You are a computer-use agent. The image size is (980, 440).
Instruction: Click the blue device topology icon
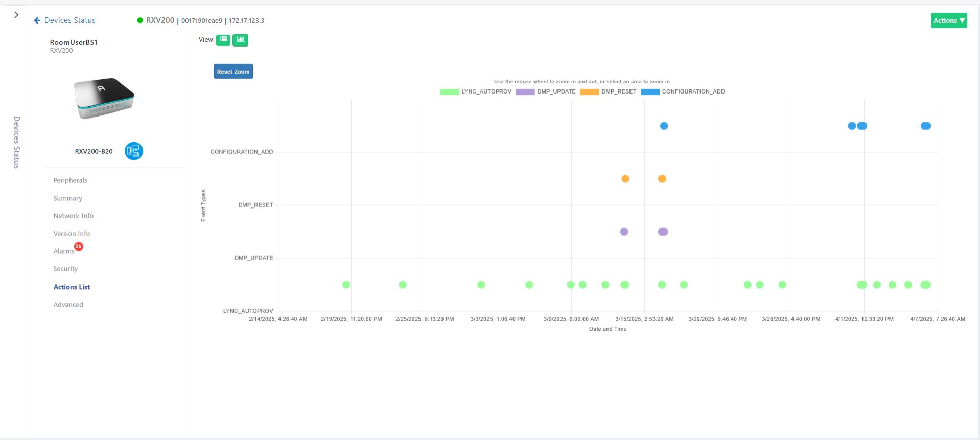tap(134, 151)
